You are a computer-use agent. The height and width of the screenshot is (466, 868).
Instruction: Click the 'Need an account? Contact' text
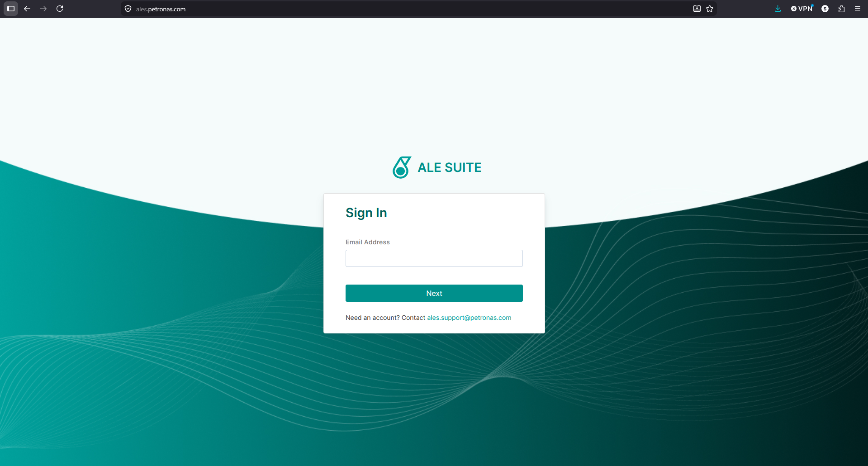click(385, 318)
